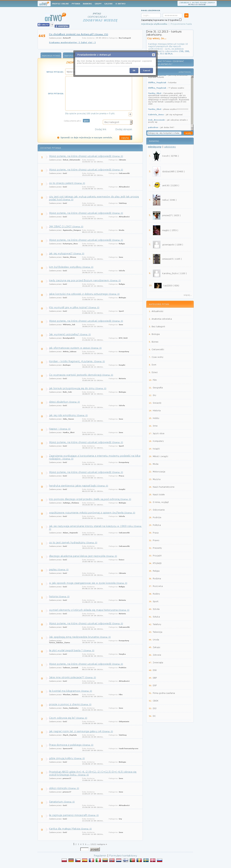Click the miesięczny ranking filter link

[x=155, y=147]
